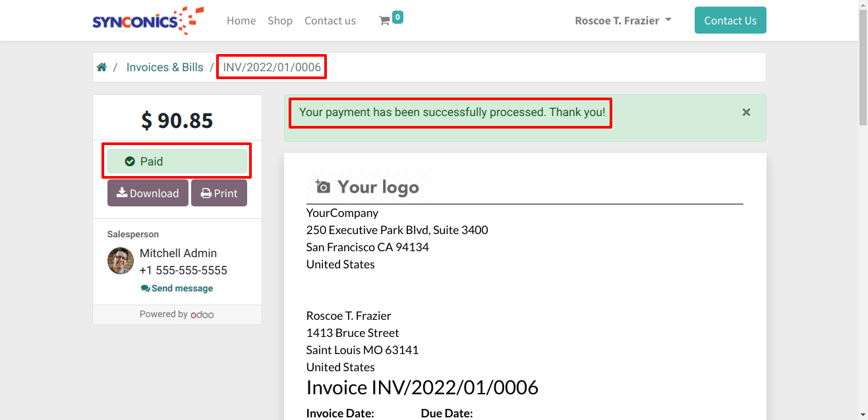
Task: Click the payment success message text
Action: pos(452,112)
